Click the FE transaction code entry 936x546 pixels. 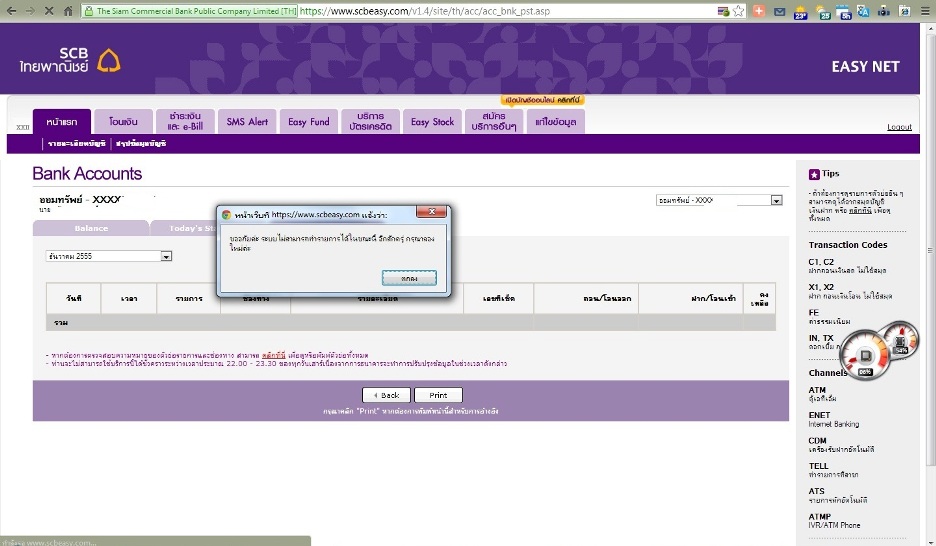pyautogui.click(x=829, y=317)
